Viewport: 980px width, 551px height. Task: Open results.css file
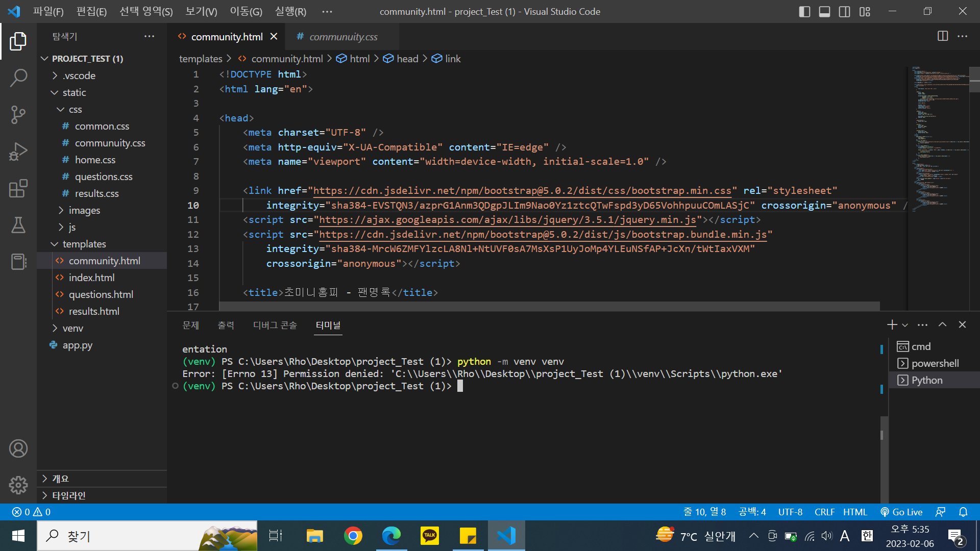click(102, 193)
